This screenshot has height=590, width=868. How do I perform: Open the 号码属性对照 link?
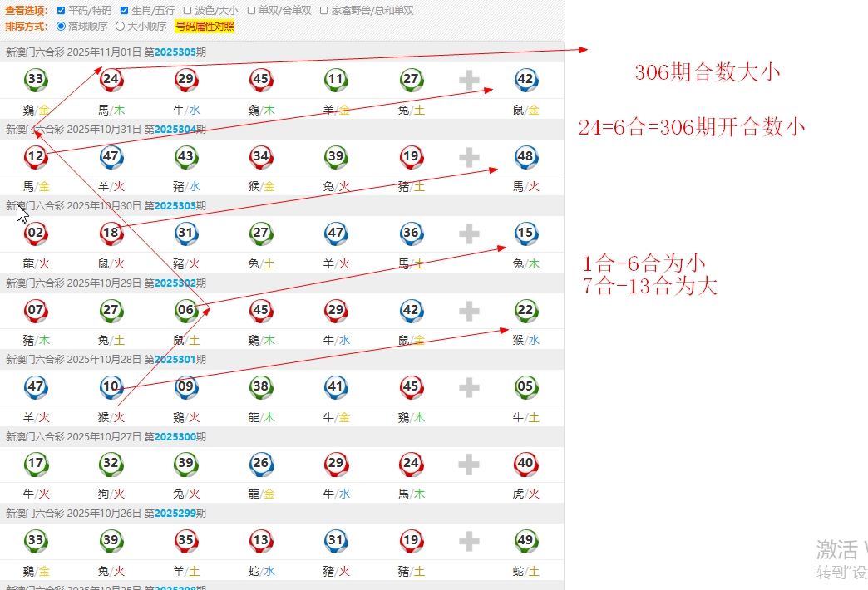205,26
